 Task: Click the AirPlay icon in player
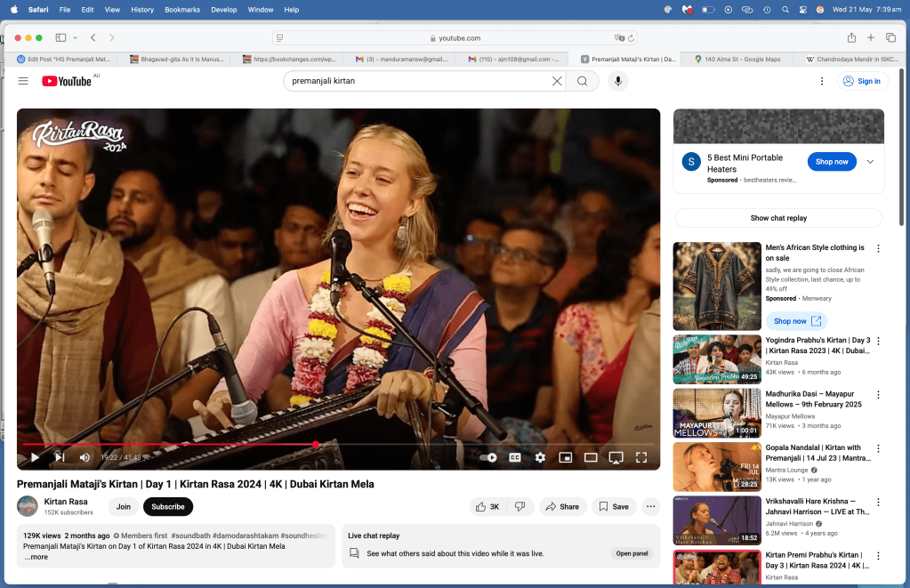(616, 457)
